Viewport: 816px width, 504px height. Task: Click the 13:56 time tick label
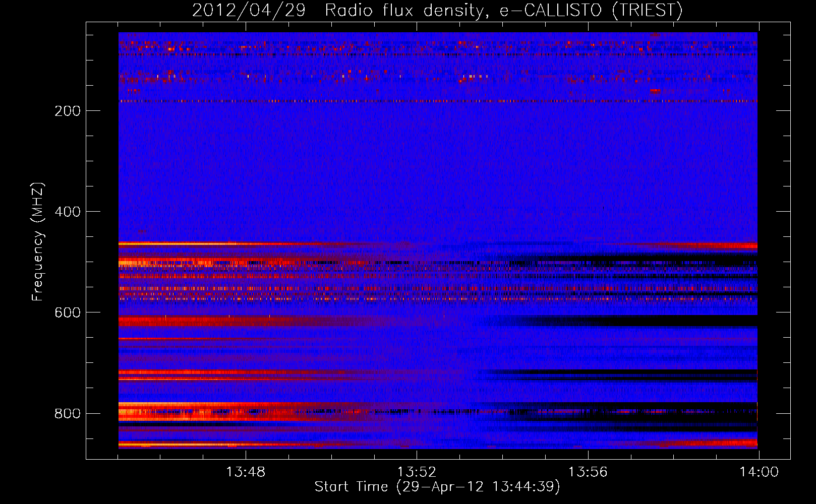[x=588, y=472]
